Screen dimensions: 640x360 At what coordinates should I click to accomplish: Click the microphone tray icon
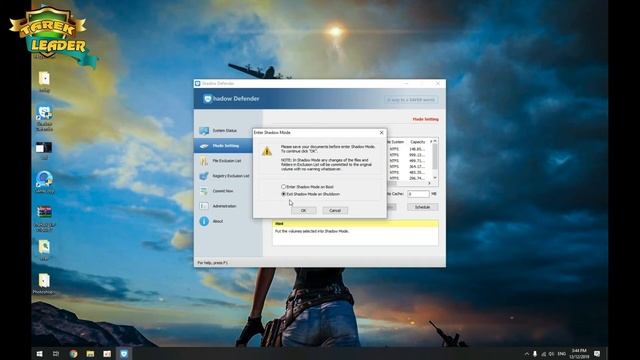pyautogui.click(x=535, y=354)
